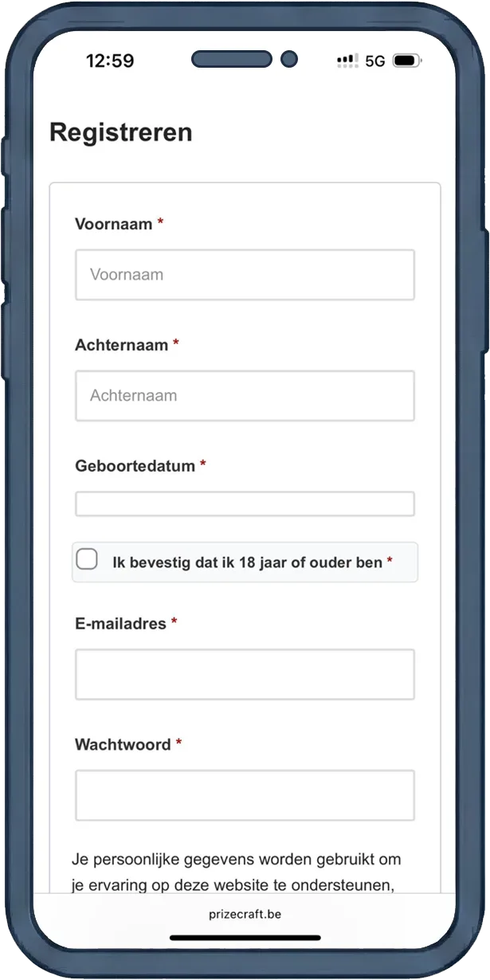Screen dimensions: 490x980
Task: Click the E-mailadres field label
Action: click(120, 624)
